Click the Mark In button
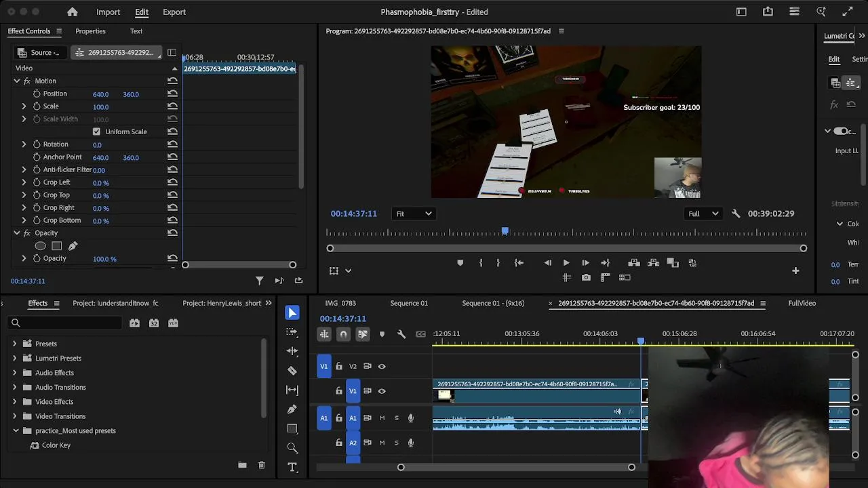 pos(481,263)
